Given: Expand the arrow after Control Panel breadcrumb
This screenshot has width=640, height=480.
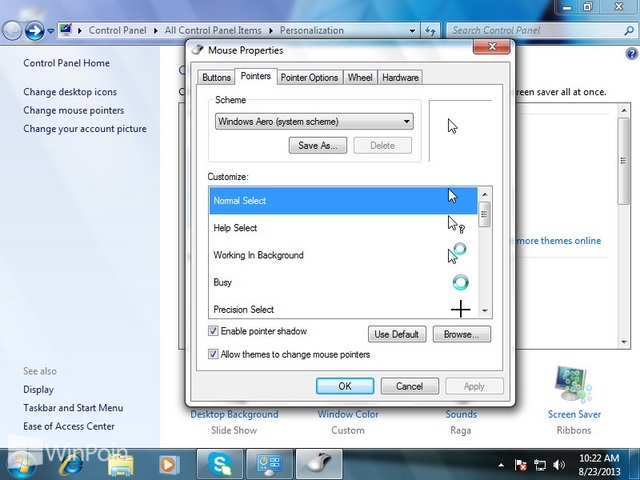Looking at the screenshot, I should tap(156, 31).
